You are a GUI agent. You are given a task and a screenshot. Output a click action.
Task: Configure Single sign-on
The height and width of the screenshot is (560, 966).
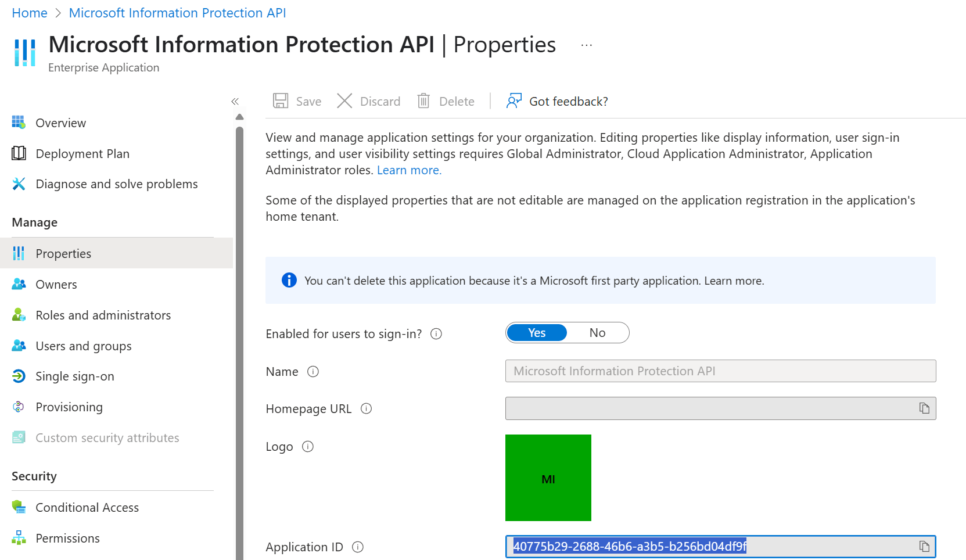74,376
